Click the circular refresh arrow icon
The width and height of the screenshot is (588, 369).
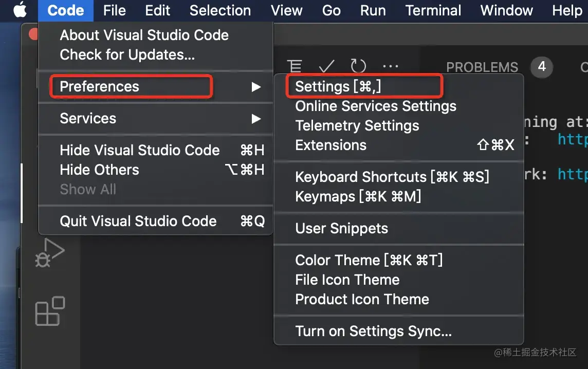pos(358,66)
